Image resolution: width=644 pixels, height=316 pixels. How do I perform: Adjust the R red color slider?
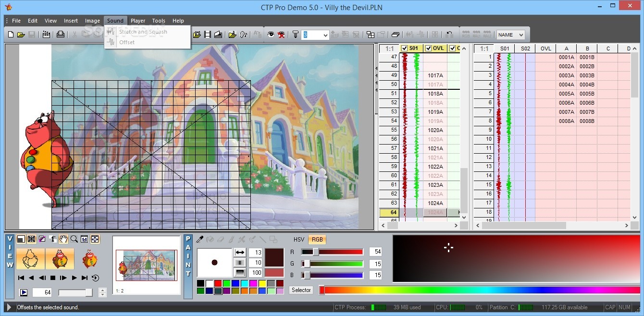tap(332, 252)
